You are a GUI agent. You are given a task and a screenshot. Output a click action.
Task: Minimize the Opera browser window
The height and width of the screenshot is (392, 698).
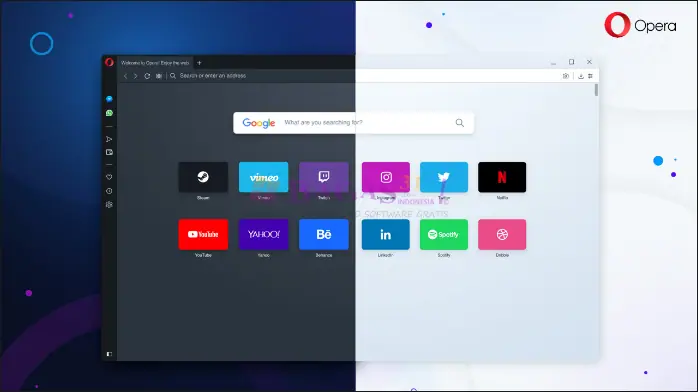click(x=553, y=63)
